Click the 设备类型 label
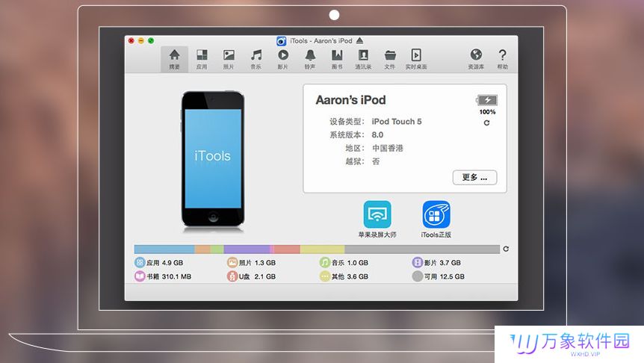Screen dimensions: 644x363 346,122
